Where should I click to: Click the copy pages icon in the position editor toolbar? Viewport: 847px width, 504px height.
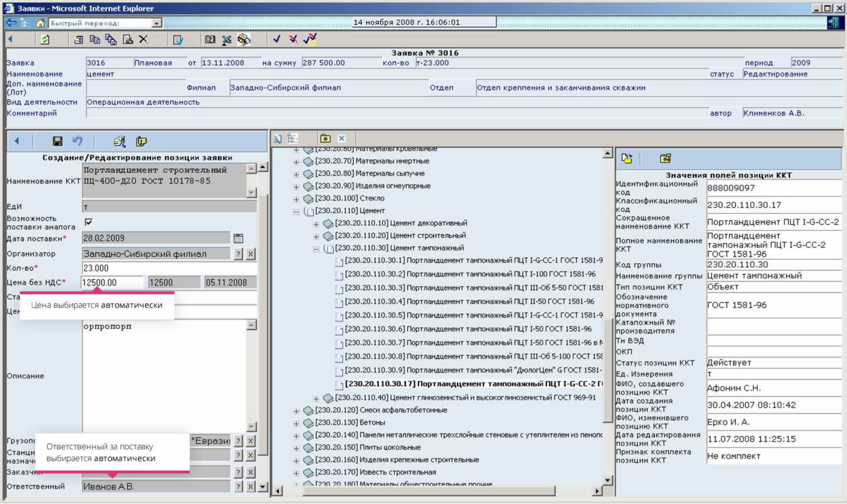coord(141,141)
